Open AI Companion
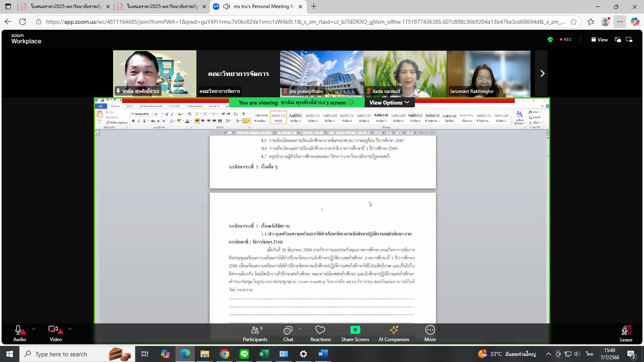 pos(394,333)
